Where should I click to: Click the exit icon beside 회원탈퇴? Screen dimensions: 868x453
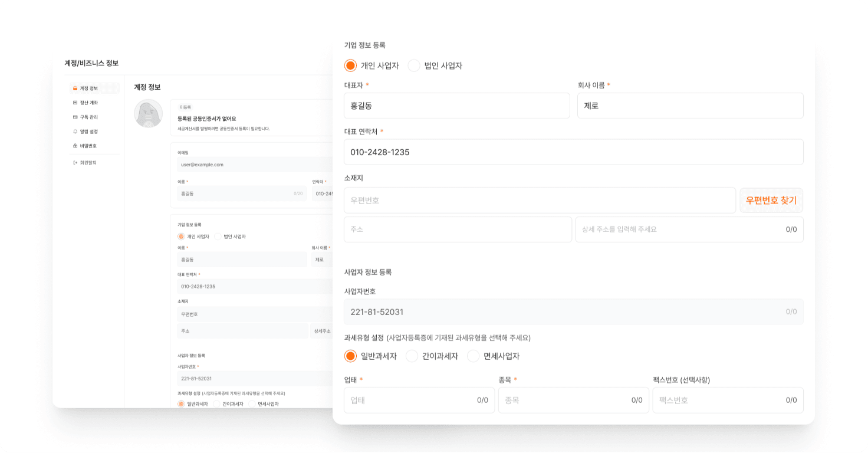(75, 162)
